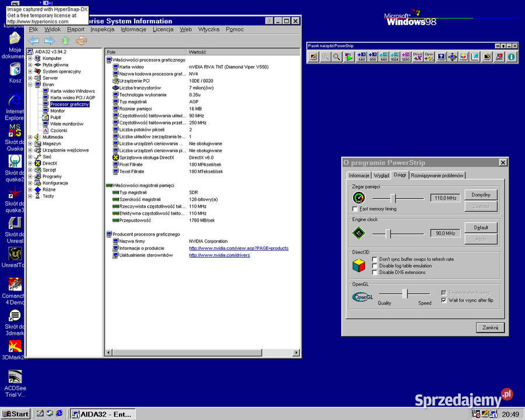This screenshot has width=525, height=420.
Task: Click the green play icon in PowerStrip toolbar
Action: coord(349,57)
